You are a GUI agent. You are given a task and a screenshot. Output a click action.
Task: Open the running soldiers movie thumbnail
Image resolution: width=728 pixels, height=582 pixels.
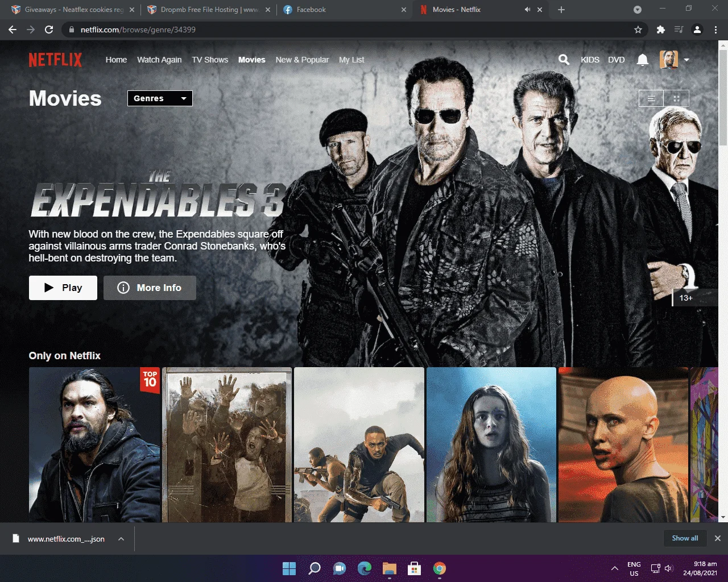(359, 444)
